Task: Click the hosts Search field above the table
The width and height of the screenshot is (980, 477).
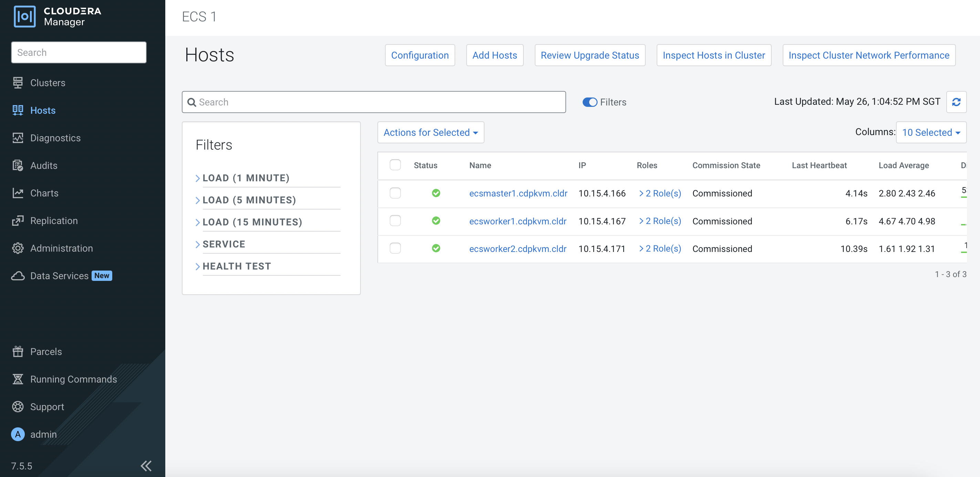Action: coord(374,102)
